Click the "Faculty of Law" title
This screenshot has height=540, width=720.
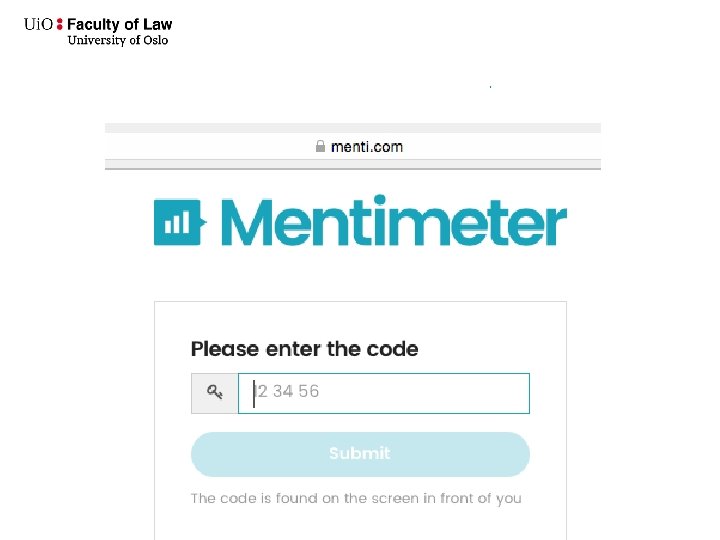pos(119,24)
